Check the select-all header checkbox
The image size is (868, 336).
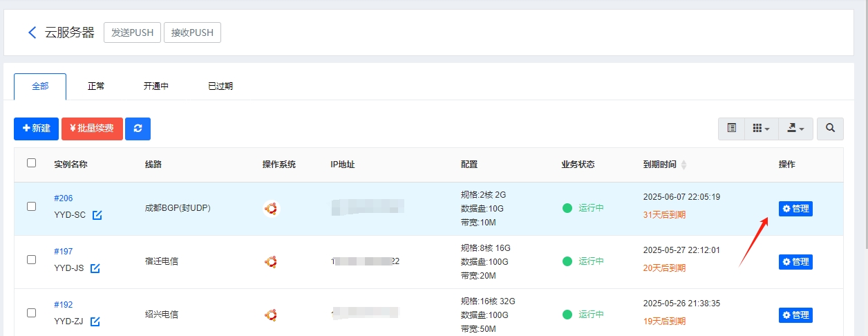pos(31,163)
